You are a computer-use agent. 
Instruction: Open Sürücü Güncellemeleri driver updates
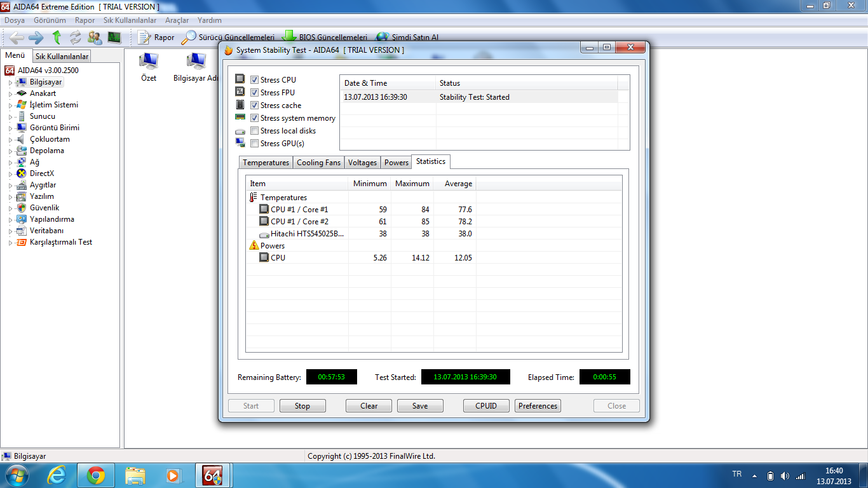[227, 37]
